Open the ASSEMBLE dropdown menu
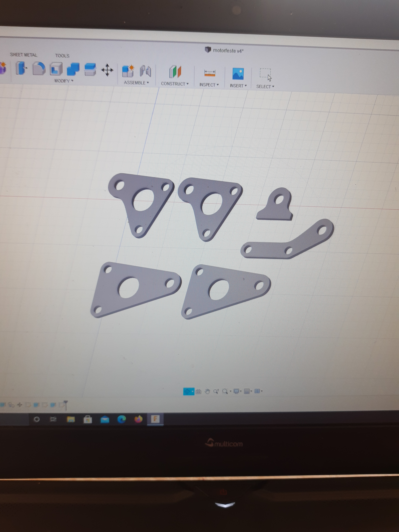 pyautogui.click(x=136, y=83)
